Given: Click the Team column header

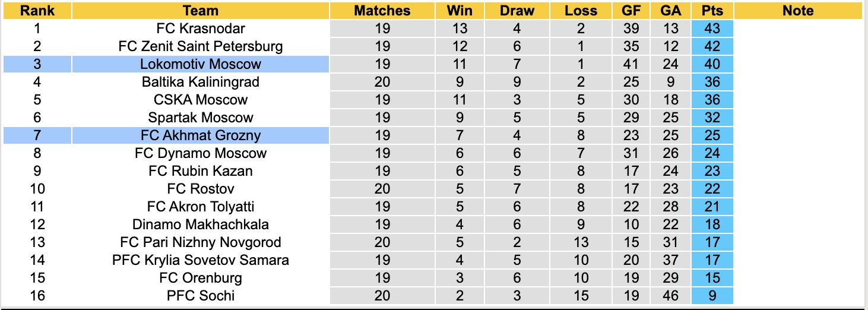Looking at the screenshot, I should point(201,11).
